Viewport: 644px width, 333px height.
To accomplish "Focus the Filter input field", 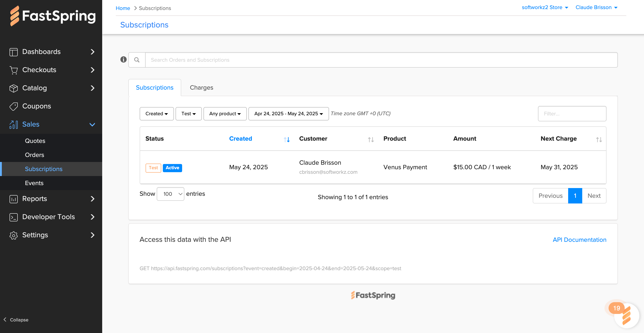I will coord(572,114).
